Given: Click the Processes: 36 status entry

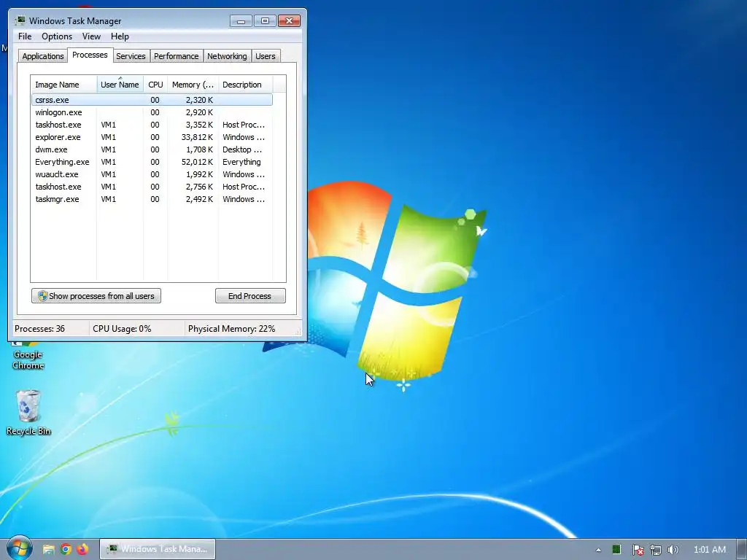Looking at the screenshot, I should 39,329.
